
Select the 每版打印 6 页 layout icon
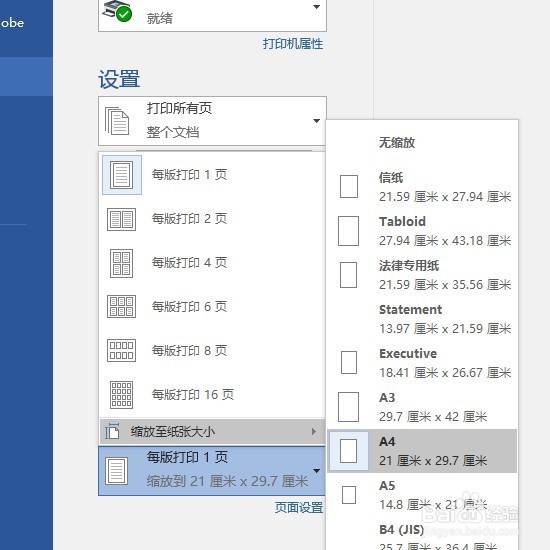(x=121, y=307)
